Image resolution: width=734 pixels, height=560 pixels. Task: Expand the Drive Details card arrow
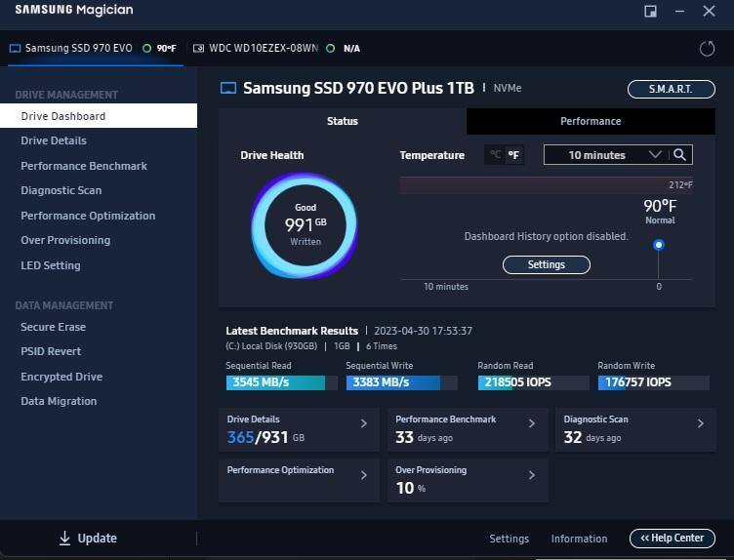click(x=364, y=423)
